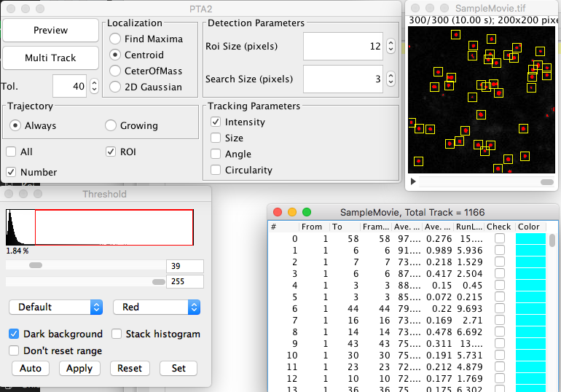
Task: Select the Growing trajectory option
Action: pos(111,125)
